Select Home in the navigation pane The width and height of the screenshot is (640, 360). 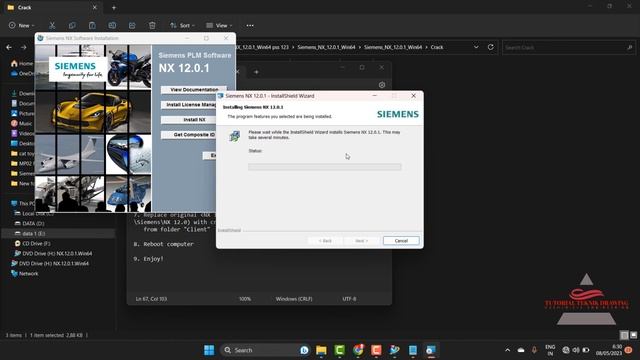coord(22,63)
